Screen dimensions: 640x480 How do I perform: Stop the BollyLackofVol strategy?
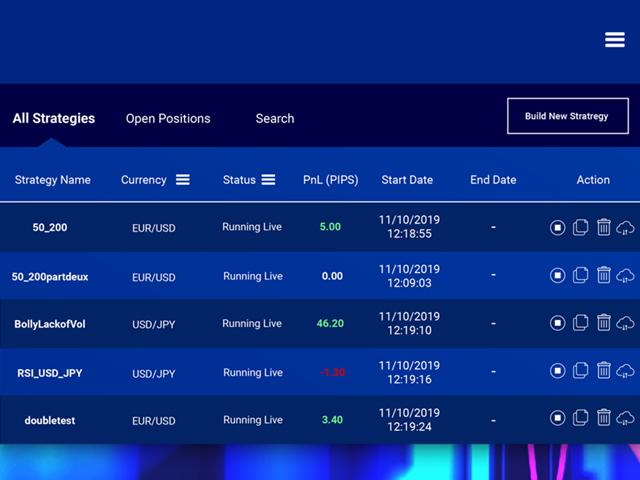pyautogui.click(x=558, y=323)
